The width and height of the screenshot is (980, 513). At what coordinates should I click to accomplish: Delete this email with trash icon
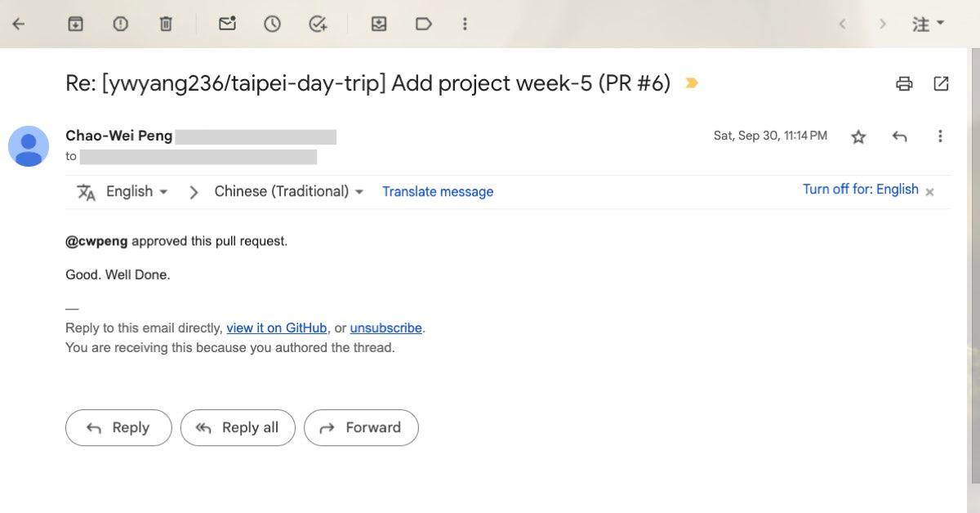click(x=166, y=24)
